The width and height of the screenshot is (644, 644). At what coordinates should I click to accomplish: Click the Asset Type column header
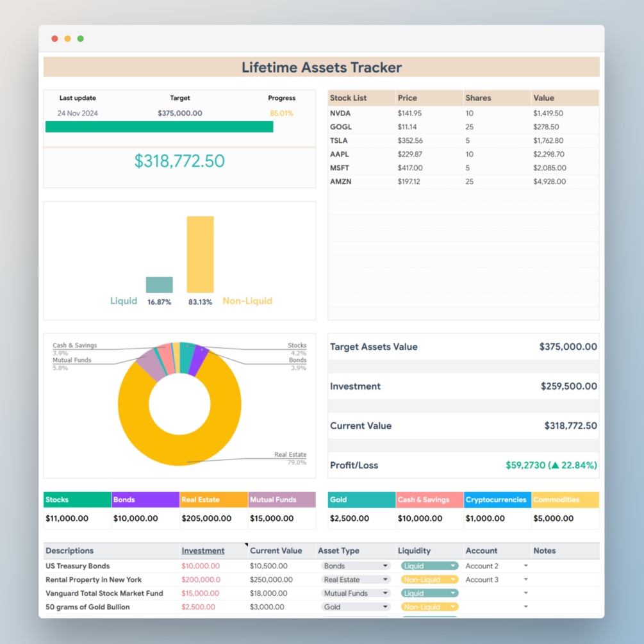[x=338, y=551]
